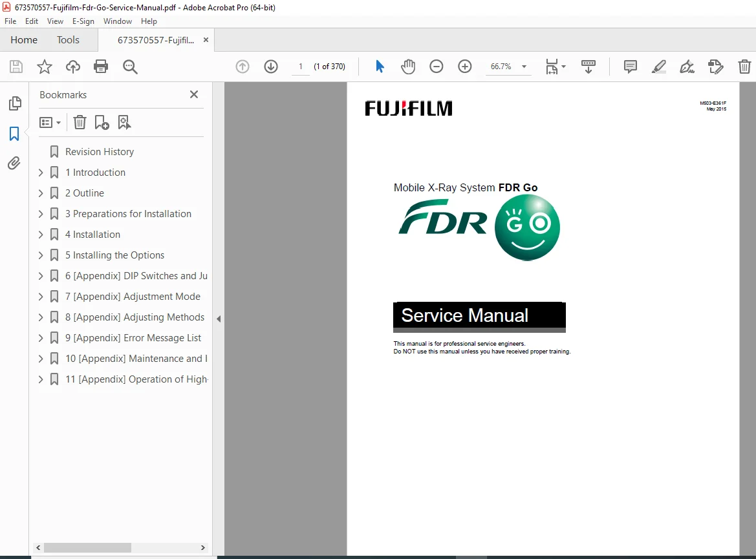
Task: Expand the 4 Installation bookmark
Action: click(x=41, y=235)
